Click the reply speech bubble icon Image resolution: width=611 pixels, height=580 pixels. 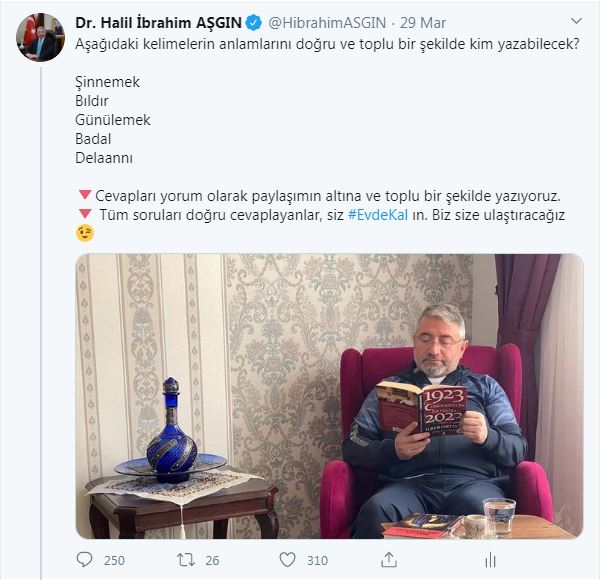tap(84, 560)
